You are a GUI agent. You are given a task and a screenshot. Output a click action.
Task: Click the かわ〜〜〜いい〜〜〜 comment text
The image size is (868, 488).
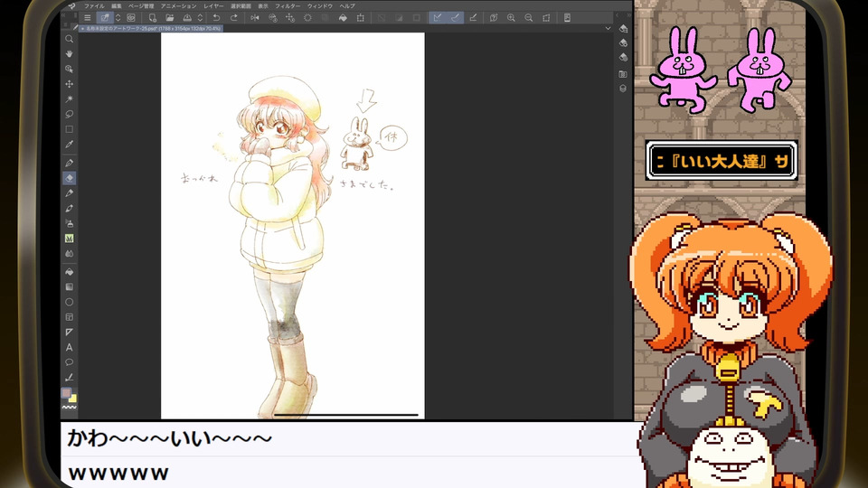170,438
